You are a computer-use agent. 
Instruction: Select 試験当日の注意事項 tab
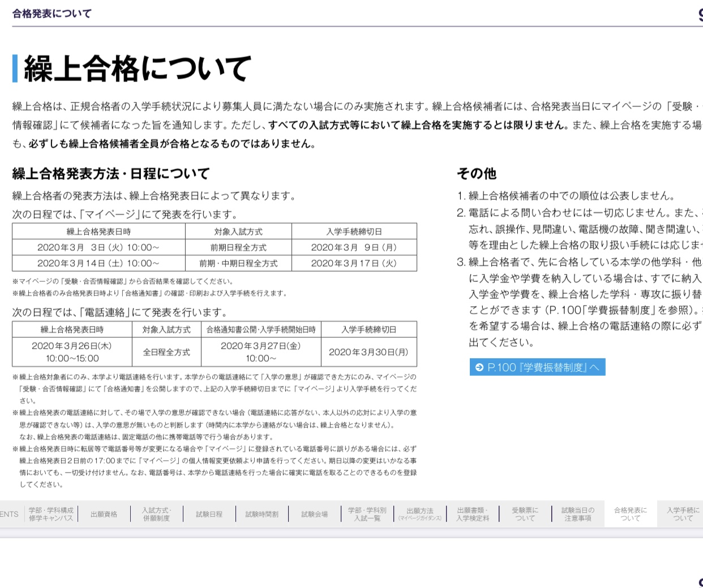[x=578, y=514]
